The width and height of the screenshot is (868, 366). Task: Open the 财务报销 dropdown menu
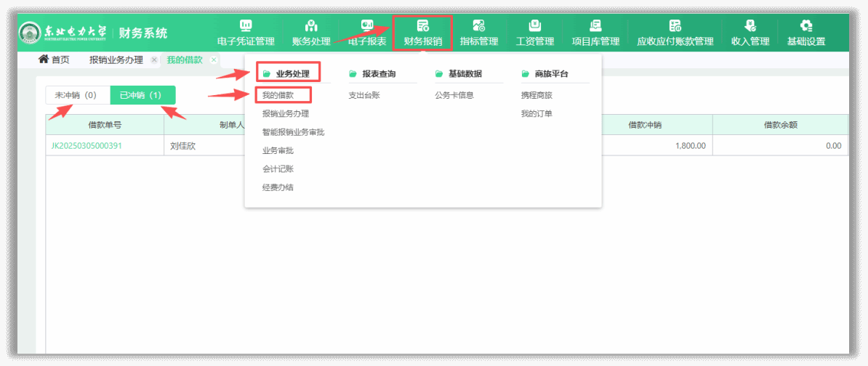(x=422, y=33)
